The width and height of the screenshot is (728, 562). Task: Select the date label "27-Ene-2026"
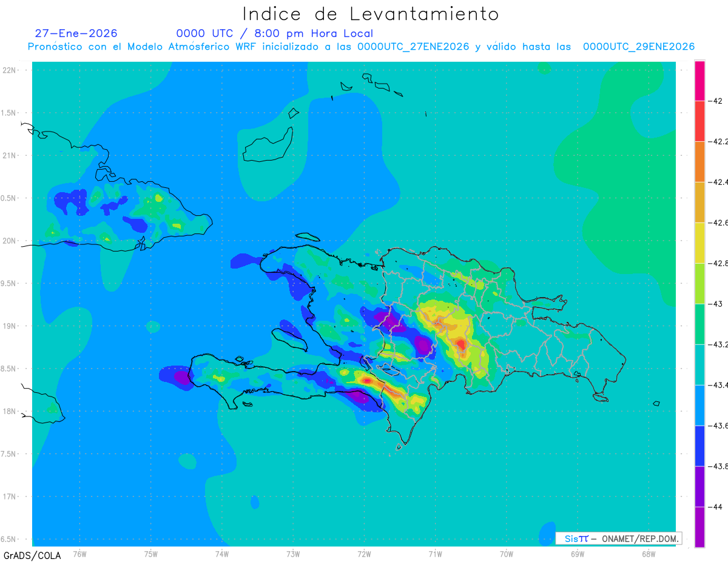[76, 34]
